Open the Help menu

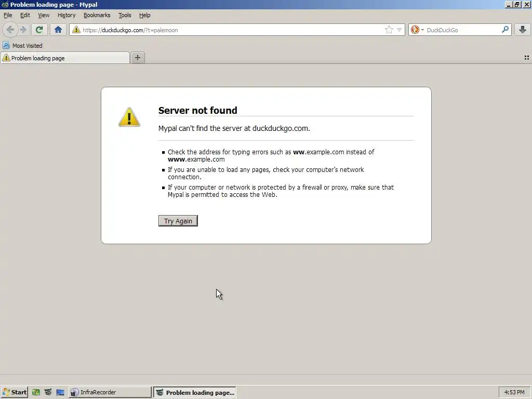point(145,15)
